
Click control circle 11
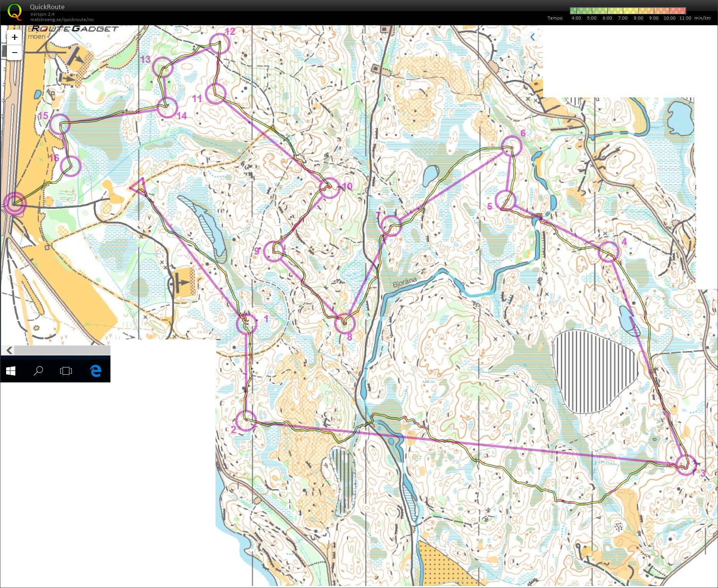pyautogui.click(x=216, y=94)
